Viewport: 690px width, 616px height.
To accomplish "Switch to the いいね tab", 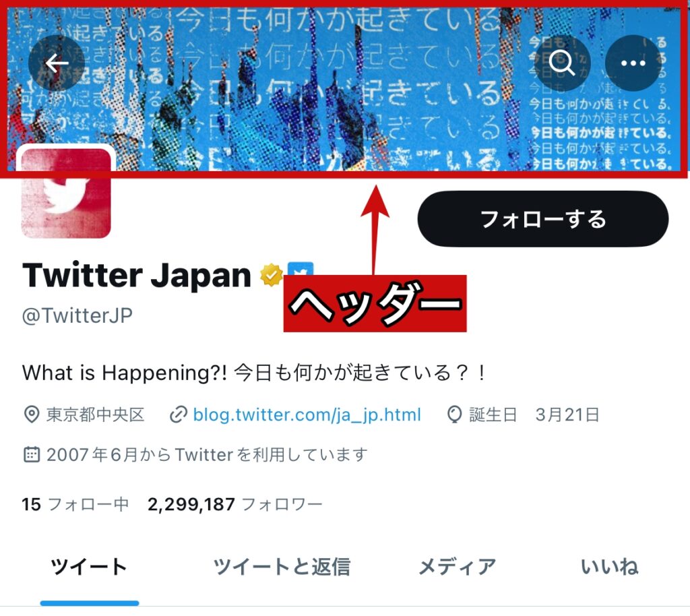I will click(610, 567).
